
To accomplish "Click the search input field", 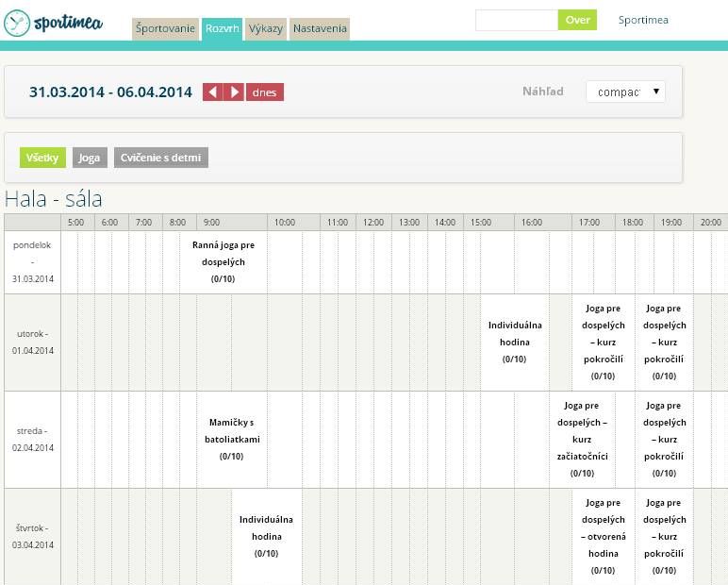I will pyautogui.click(x=516, y=20).
